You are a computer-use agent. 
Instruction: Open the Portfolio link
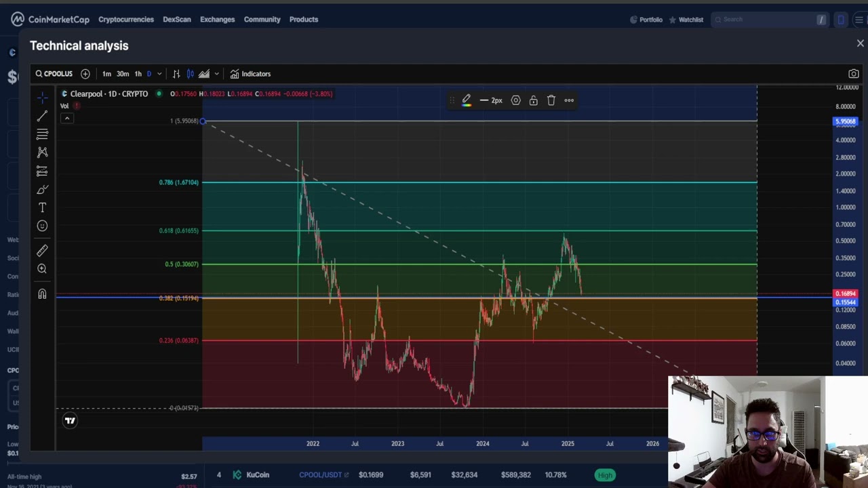click(x=646, y=20)
